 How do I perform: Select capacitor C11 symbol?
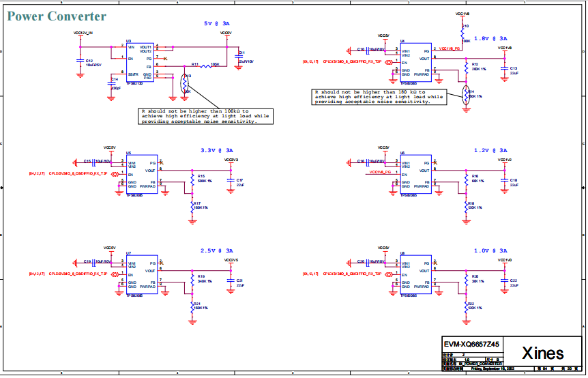tap(238, 55)
